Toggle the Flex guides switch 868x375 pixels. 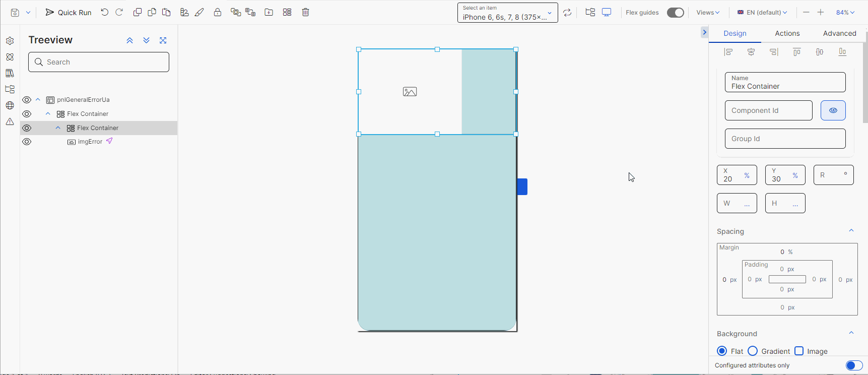coord(675,13)
